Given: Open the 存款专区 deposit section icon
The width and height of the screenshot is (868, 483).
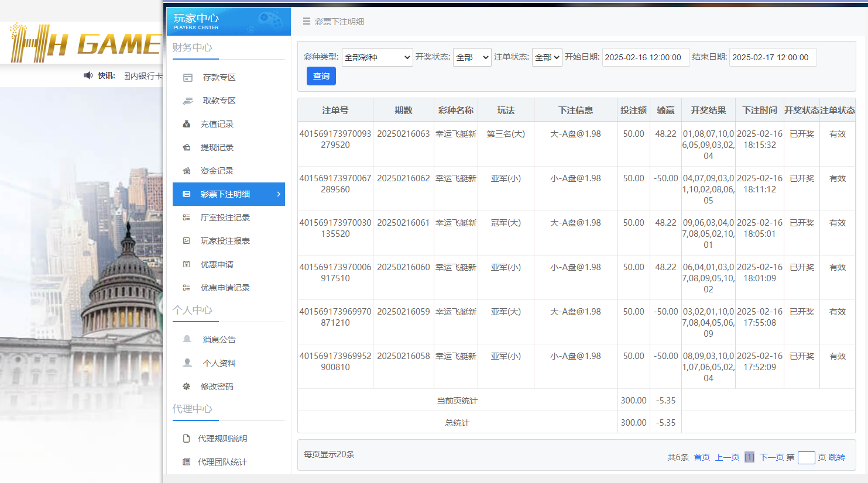Looking at the screenshot, I should [x=187, y=77].
